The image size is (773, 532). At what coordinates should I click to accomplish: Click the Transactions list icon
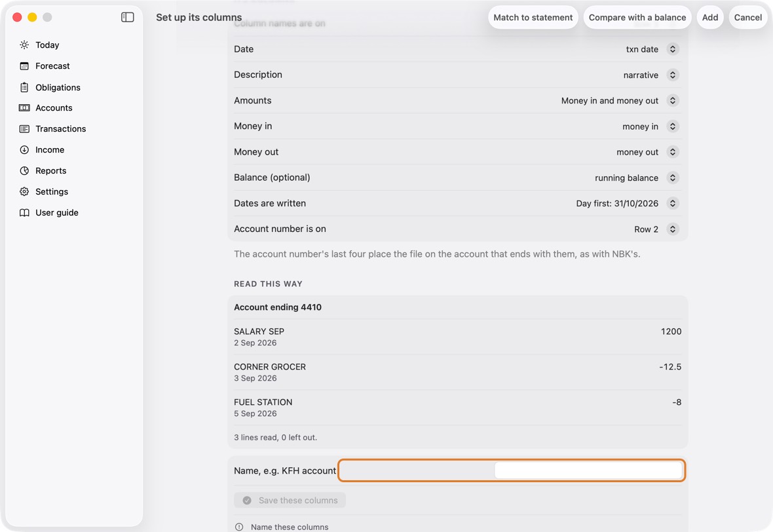(24, 128)
